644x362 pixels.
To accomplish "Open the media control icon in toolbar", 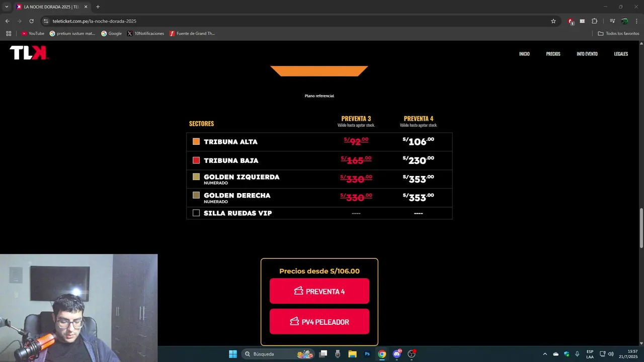I will point(612,21).
